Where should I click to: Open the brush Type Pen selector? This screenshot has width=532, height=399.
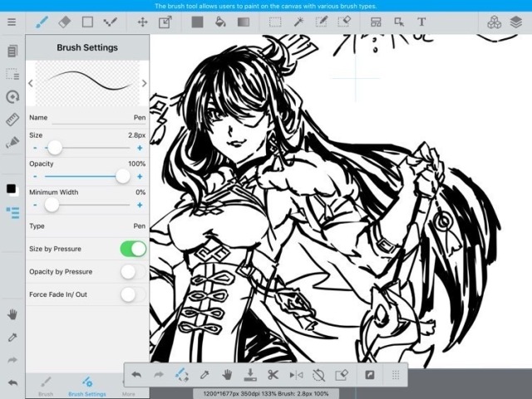click(x=87, y=226)
